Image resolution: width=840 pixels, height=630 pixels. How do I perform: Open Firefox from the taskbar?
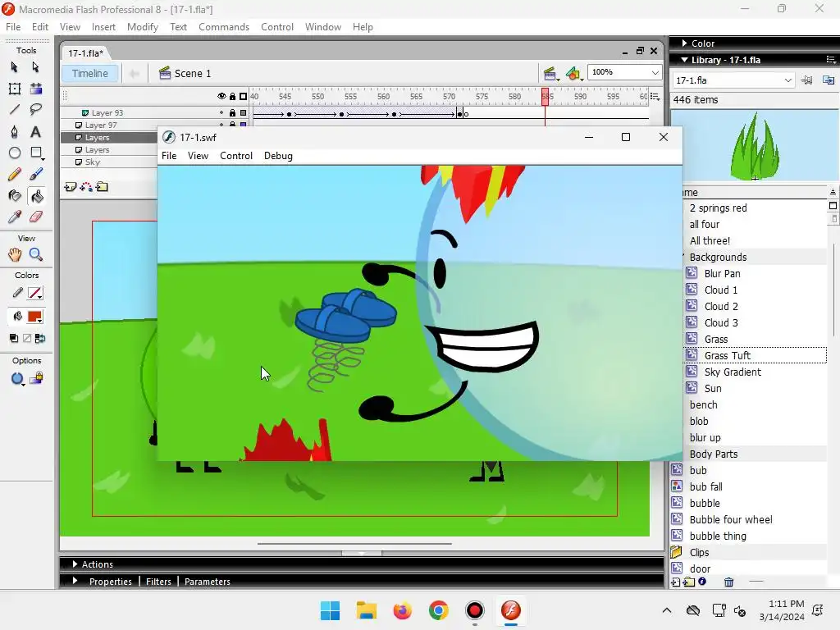tap(402, 610)
